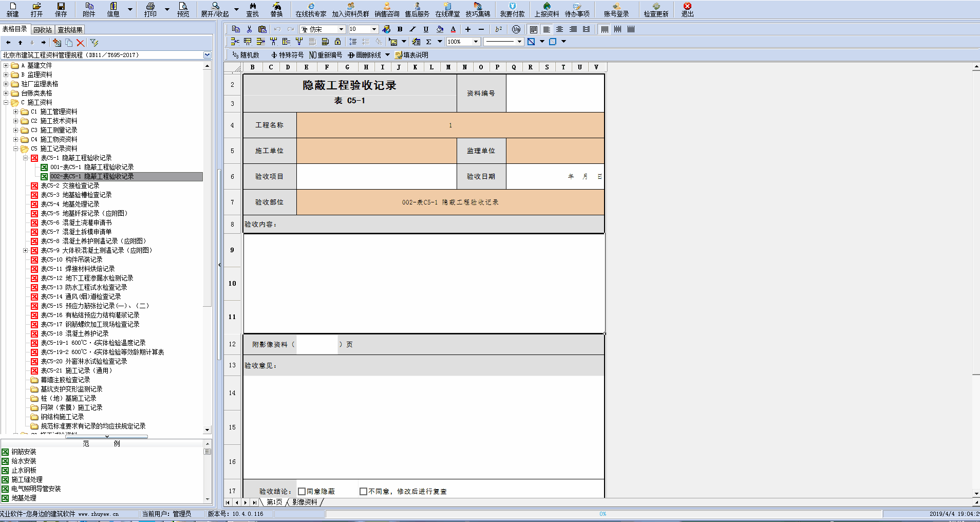Open the font color swatch dropdown

(x=453, y=29)
